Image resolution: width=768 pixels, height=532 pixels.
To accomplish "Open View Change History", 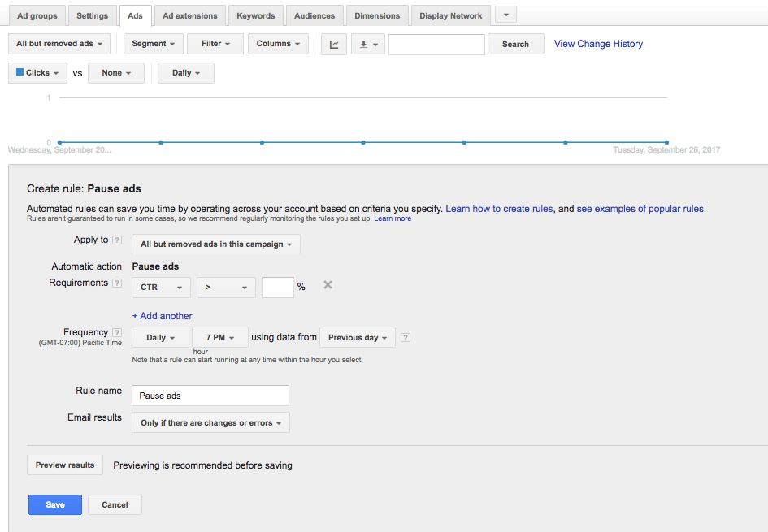I will click(598, 43).
